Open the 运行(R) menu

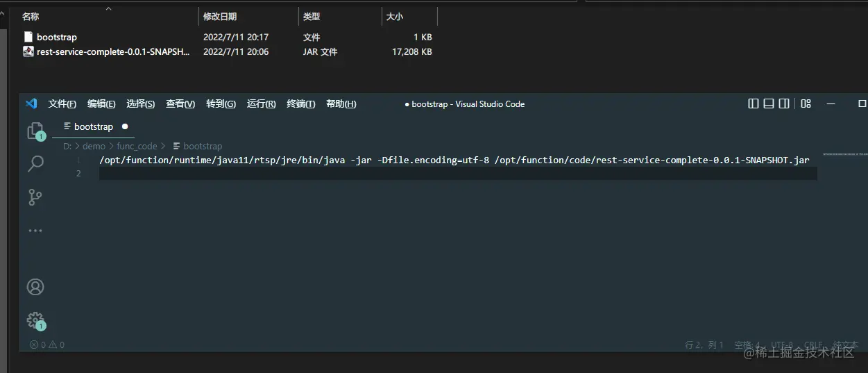[x=262, y=104]
